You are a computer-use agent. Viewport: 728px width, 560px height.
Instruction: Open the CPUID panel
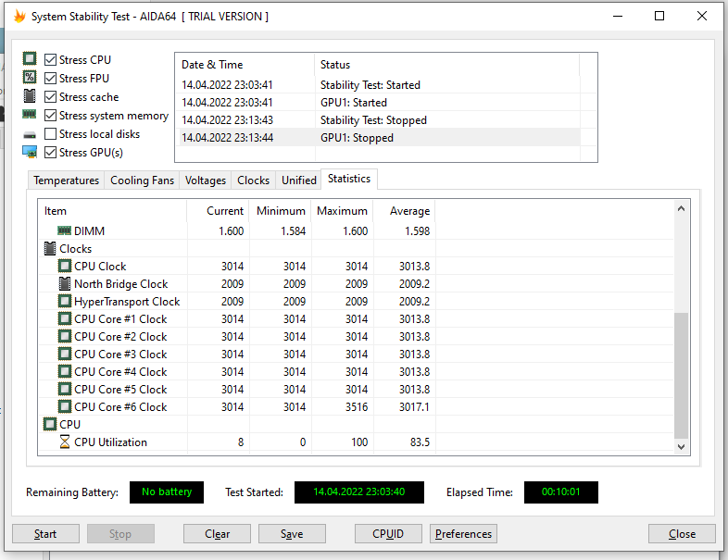(388, 534)
